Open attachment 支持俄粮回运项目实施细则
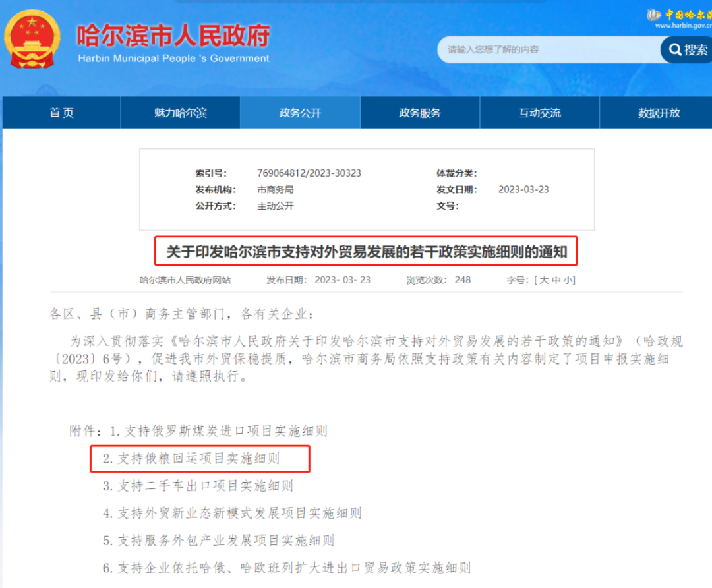Viewport: 712px width, 588px height. tap(198, 458)
